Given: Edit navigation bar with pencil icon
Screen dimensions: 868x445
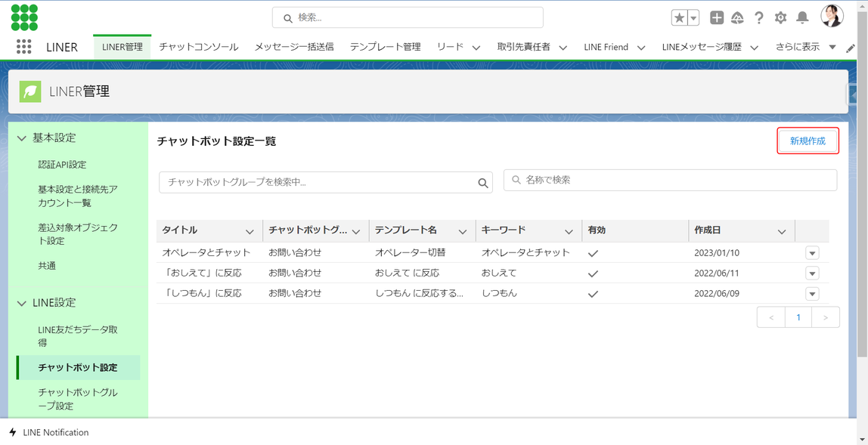Looking at the screenshot, I should 851,48.
